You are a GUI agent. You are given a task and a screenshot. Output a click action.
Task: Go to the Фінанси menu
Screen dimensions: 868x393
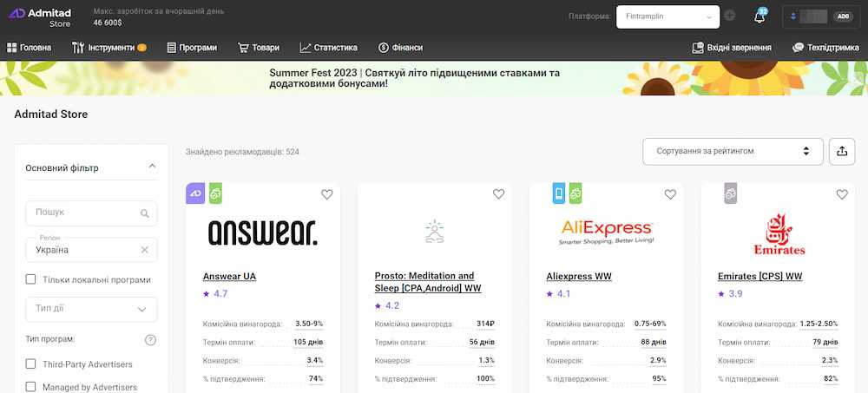(401, 48)
